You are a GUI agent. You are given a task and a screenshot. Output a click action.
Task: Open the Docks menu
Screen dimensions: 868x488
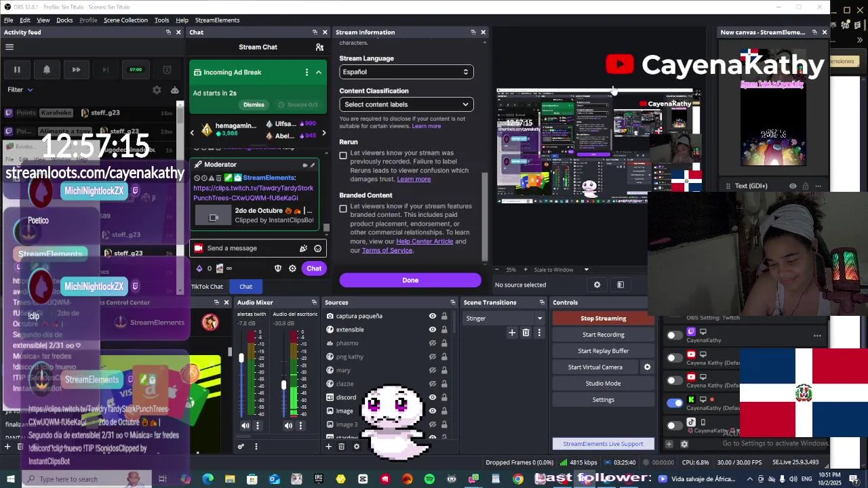[x=64, y=20]
